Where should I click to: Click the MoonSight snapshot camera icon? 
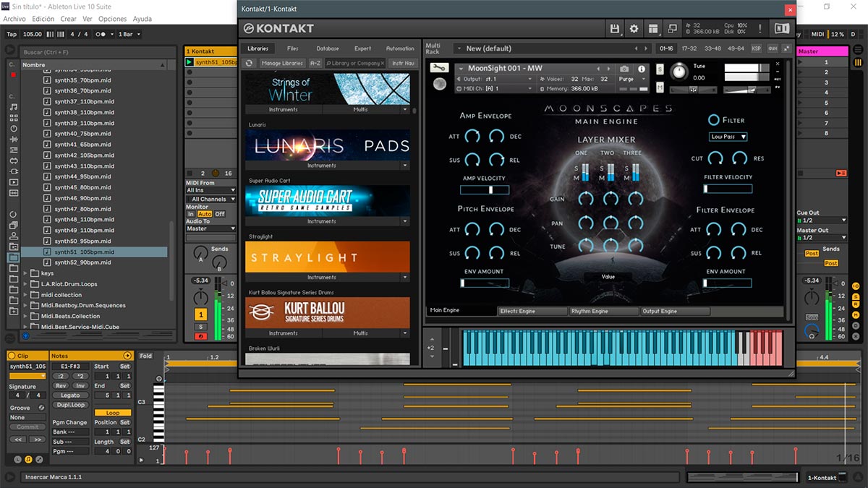pyautogui.click(x=624, y=69)
